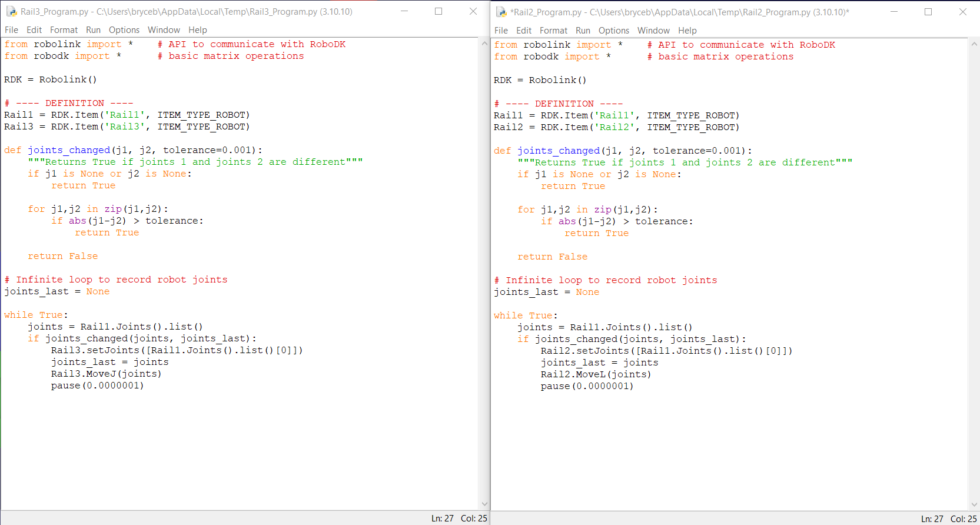Minimize the Rail2_Program.py window

tap(894, 12)
